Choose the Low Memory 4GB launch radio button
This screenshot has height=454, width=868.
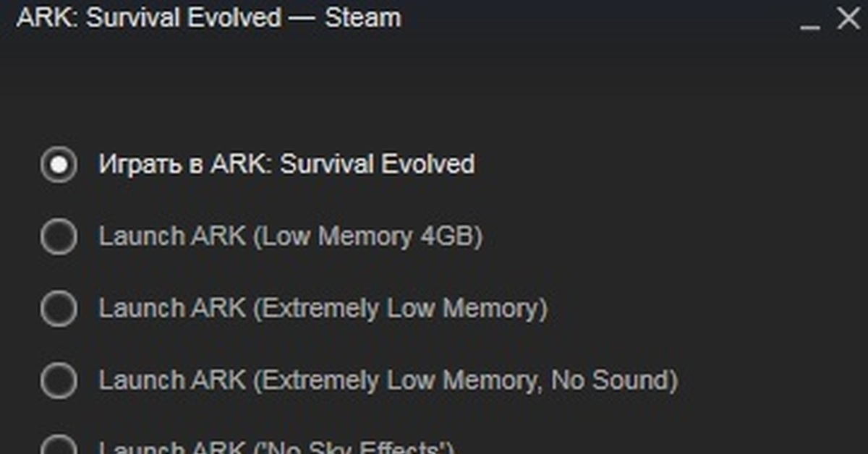[59, 236]
